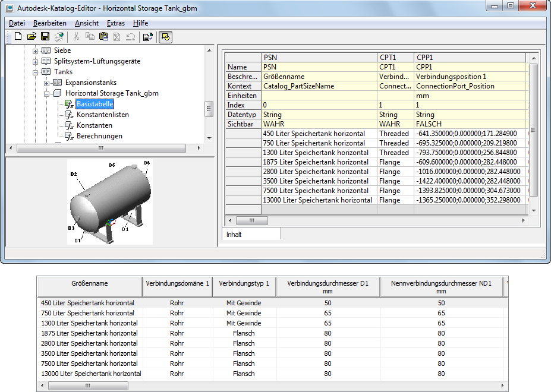Image resolution: width=551 pixels, height=392 pixels.
Task: Click the lower table horizontal scrollbar thumb
Action: (x=88, y=385)
